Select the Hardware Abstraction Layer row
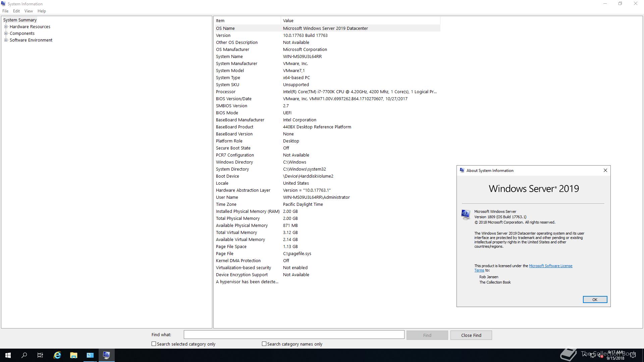 [327, 190]
